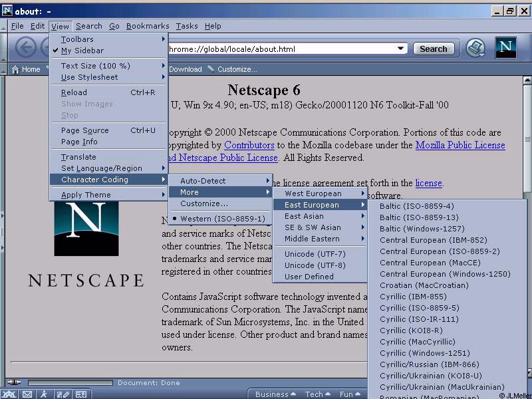Select Unicode (UTF-8) encoding
This screenshot has width=532, height=399.
coord(320,265)
